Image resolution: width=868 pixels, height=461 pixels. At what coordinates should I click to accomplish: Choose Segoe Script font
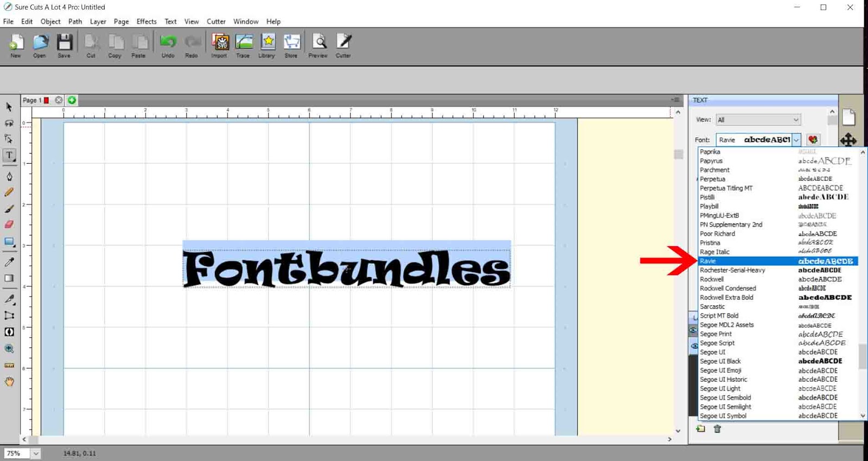(778, 343)
